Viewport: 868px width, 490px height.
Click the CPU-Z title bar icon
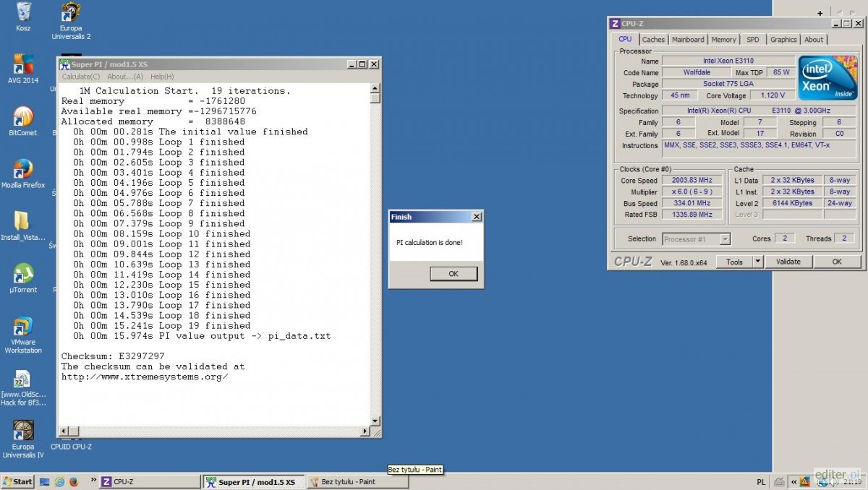click(615, 24)
